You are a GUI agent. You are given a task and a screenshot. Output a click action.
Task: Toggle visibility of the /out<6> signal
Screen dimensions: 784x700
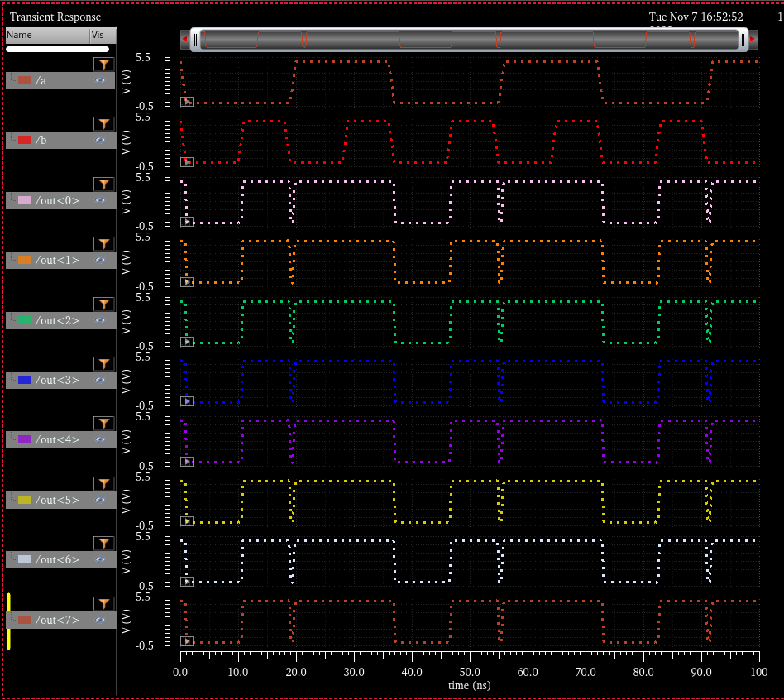click(x=100, y=559)
